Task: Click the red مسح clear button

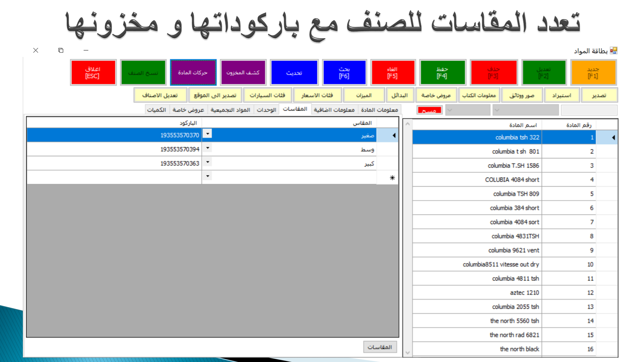Action: point(429,110)
